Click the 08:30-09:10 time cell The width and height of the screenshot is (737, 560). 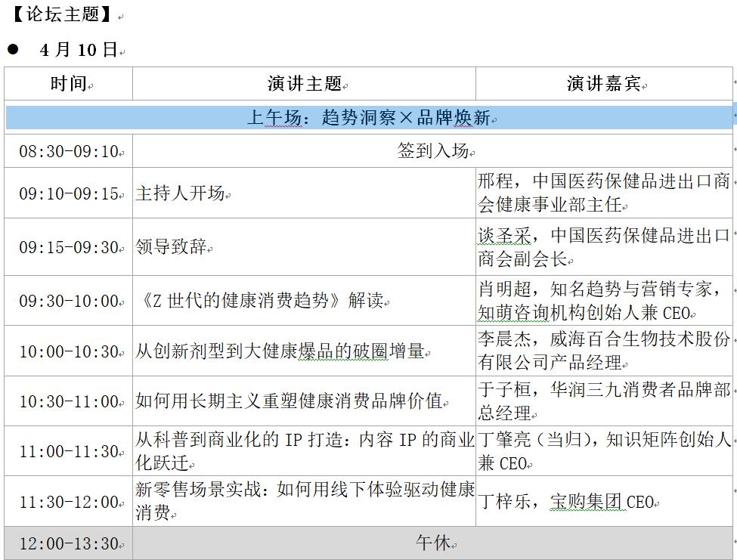click(x=69, y=151)
